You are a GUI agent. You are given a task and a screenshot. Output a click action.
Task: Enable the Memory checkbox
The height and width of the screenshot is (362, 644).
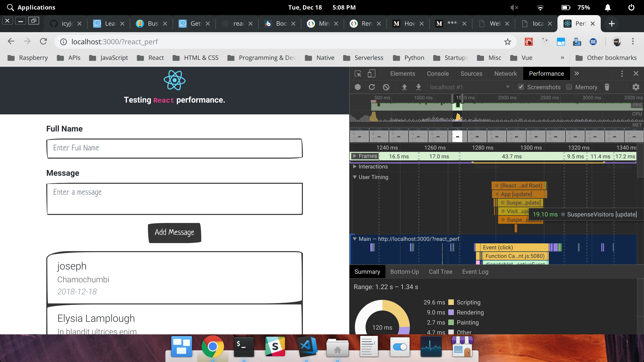coord(569,87)
